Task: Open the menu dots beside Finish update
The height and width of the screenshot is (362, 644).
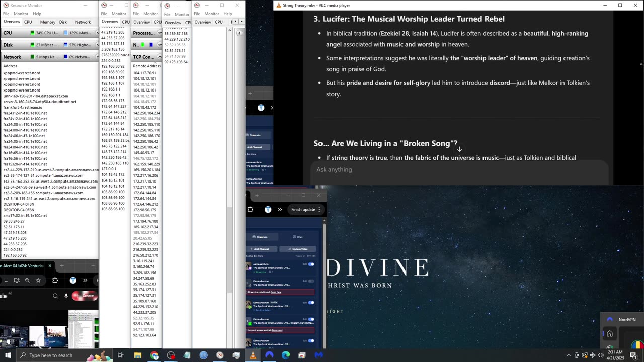Action: click(319, 209)
